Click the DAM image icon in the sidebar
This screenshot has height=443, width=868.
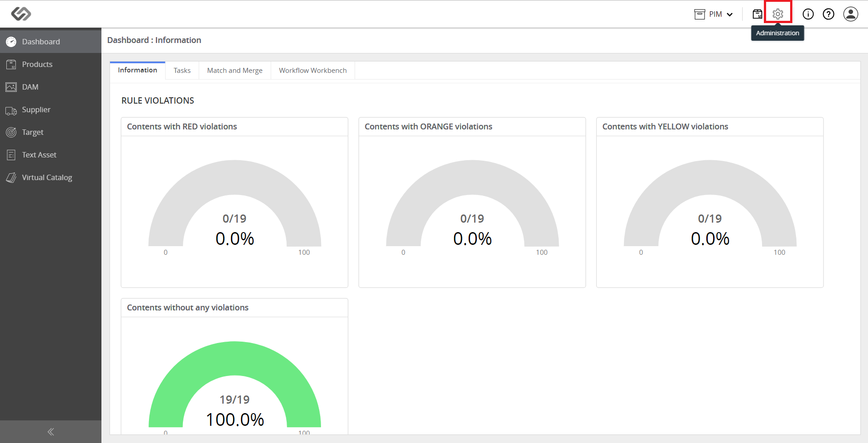tap(11, 87)
